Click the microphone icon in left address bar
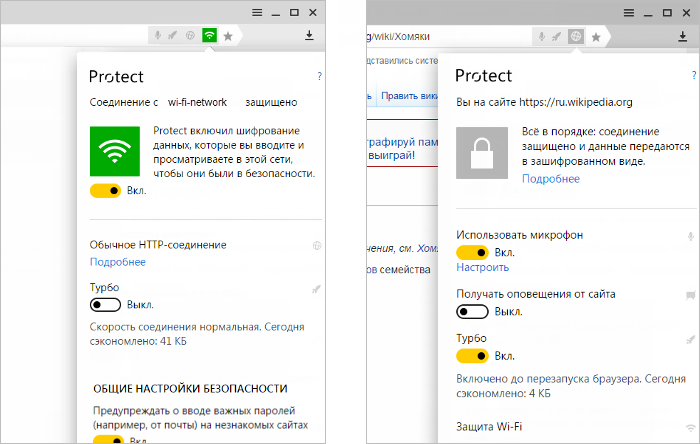Viewport: 700px width, 444px height. tap(158, 35)
